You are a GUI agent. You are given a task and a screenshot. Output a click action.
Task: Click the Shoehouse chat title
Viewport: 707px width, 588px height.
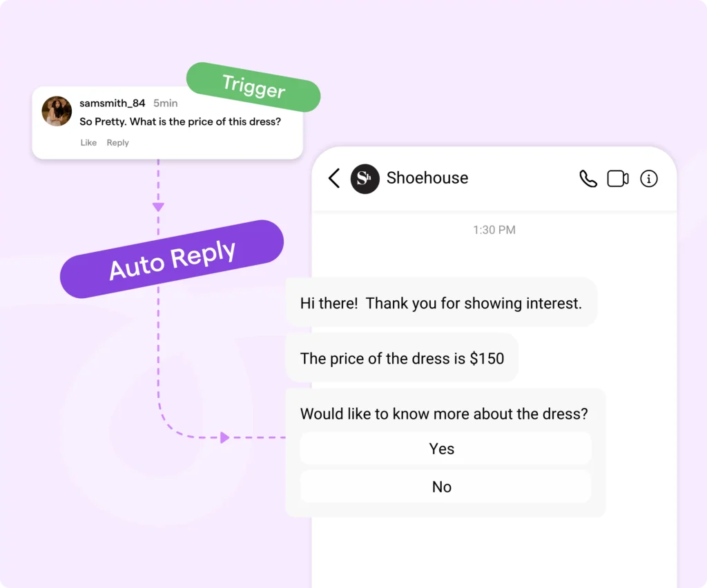click(x=427, y=178)
